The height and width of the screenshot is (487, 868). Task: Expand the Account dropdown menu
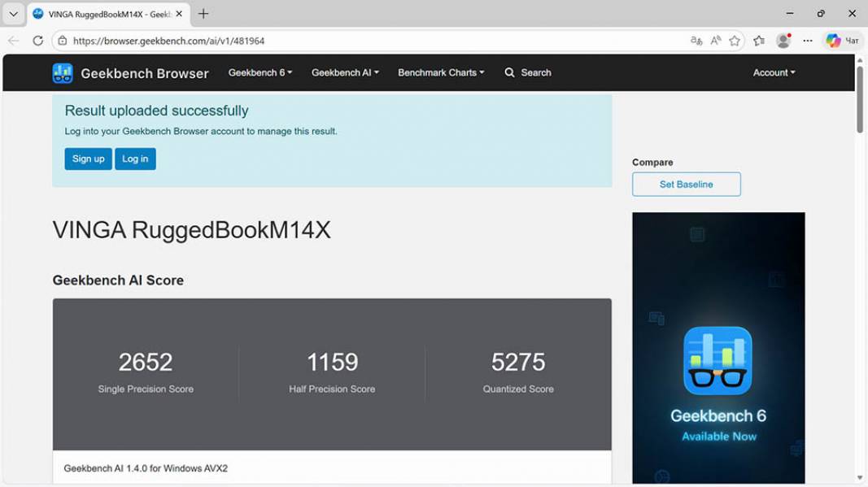(x=774, y=72)
